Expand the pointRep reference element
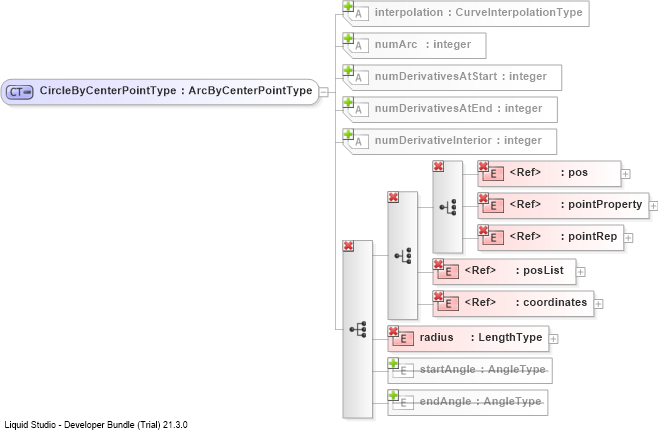 (628, 238)
